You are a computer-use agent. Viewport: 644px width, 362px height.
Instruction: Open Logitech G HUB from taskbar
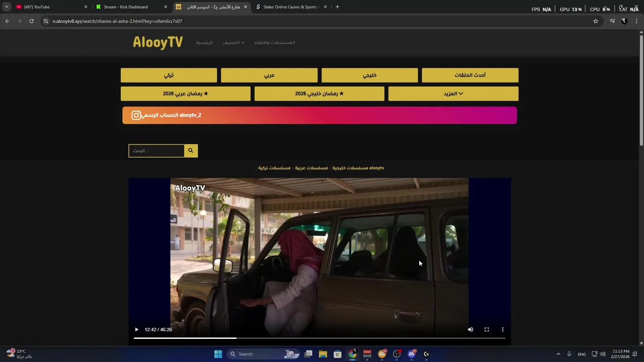click(x=426, y=354)
